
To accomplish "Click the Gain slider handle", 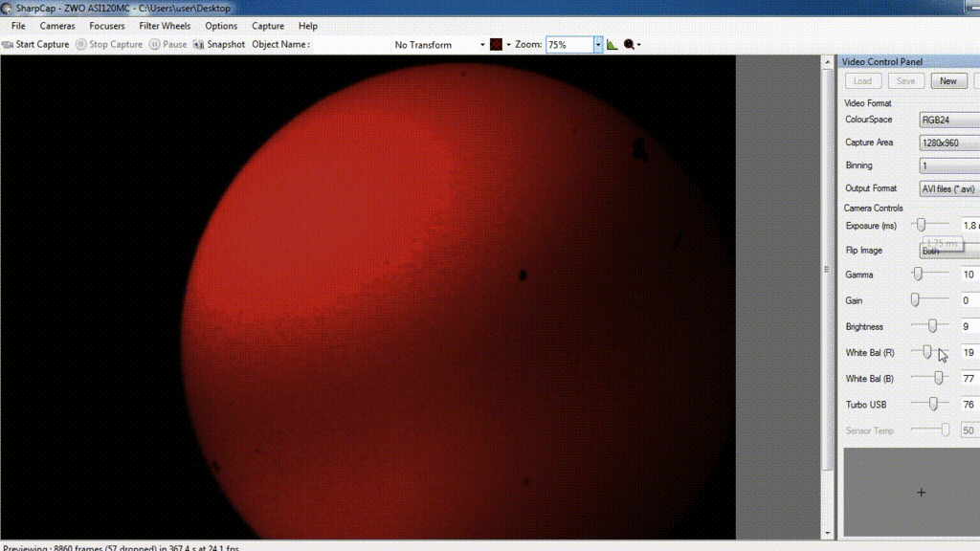I will (915, 299).
